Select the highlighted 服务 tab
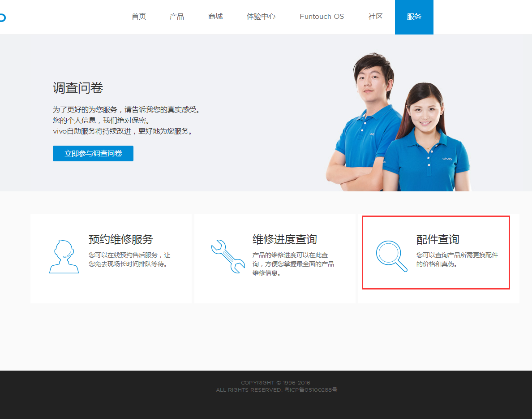The height and width of the screenshot is (419, 532). click(x=414, y=17)
